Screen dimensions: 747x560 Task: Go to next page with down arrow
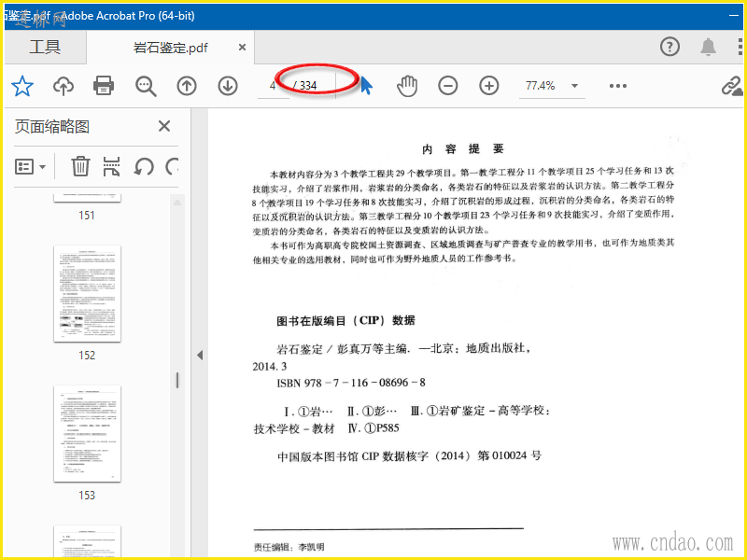click(x=228, y=86)
